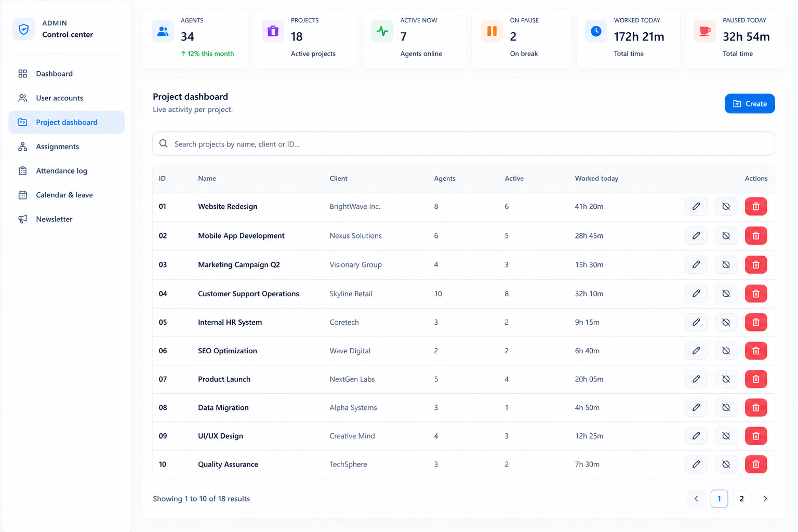The height and width of the screenshot is (532, 798).
Task: Go to page 2 of results
Action: point(741,499)
